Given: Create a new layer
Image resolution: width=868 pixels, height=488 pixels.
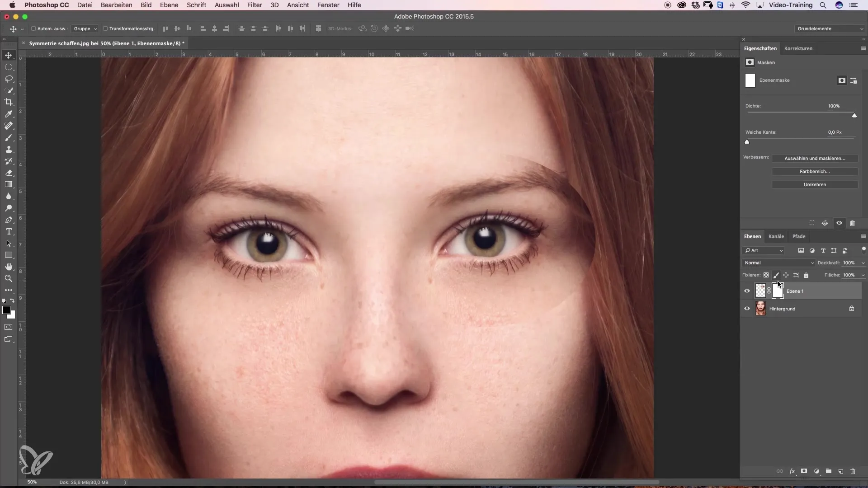Looking at the screenshot, I should coord(841,471).
